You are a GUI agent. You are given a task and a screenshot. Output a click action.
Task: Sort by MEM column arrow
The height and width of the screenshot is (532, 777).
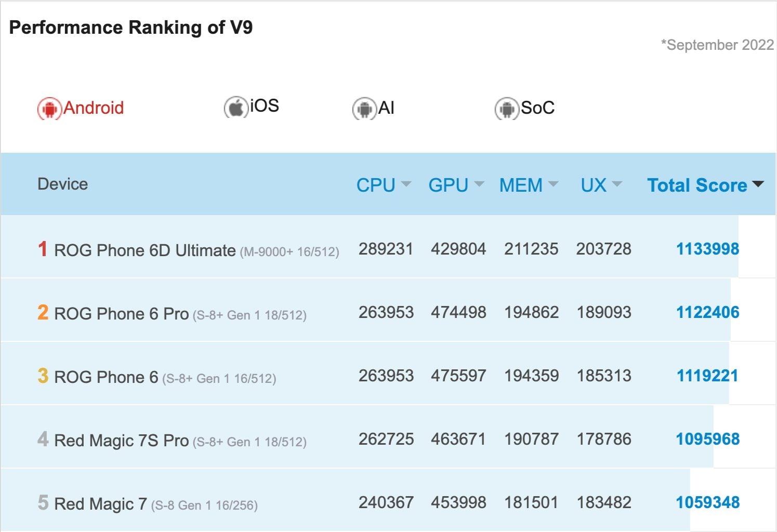(x=554, y=184)
